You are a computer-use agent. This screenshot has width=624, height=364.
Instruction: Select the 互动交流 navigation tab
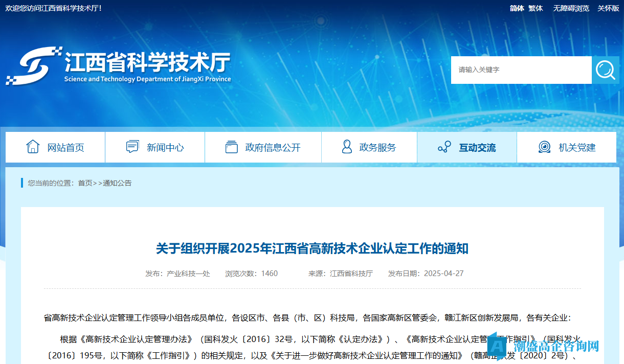coord(477,147)
